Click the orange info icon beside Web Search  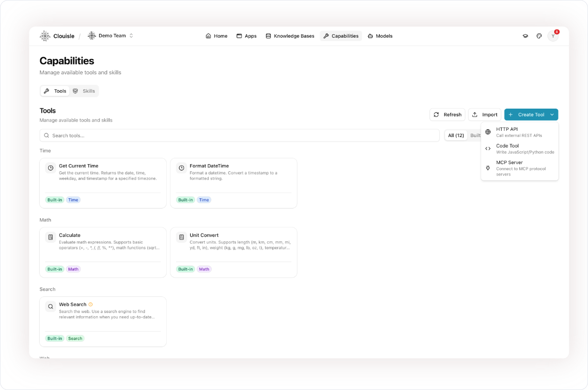(x=90, y=305)
